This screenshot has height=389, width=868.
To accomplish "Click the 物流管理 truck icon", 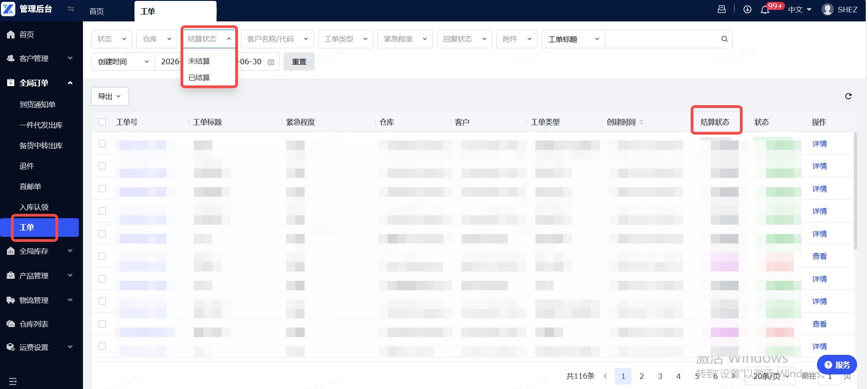I will 10,300.
